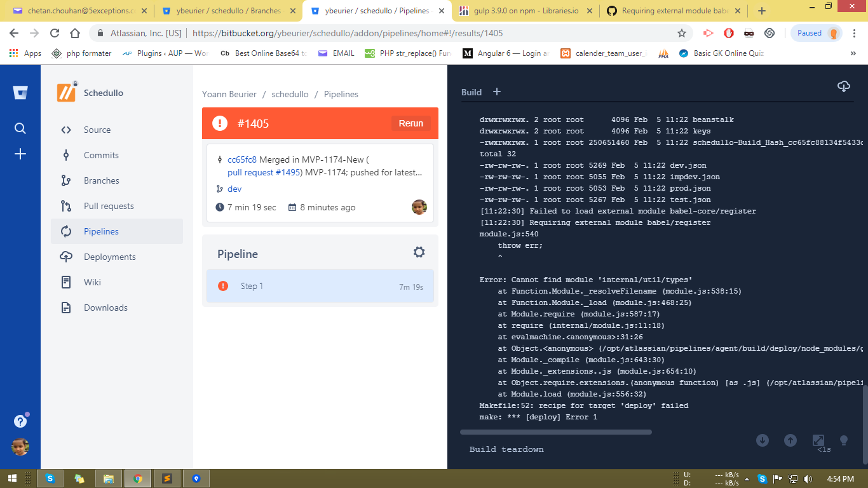Open Bitbucket home logo in blue sidebar

[x=20, y=93]
